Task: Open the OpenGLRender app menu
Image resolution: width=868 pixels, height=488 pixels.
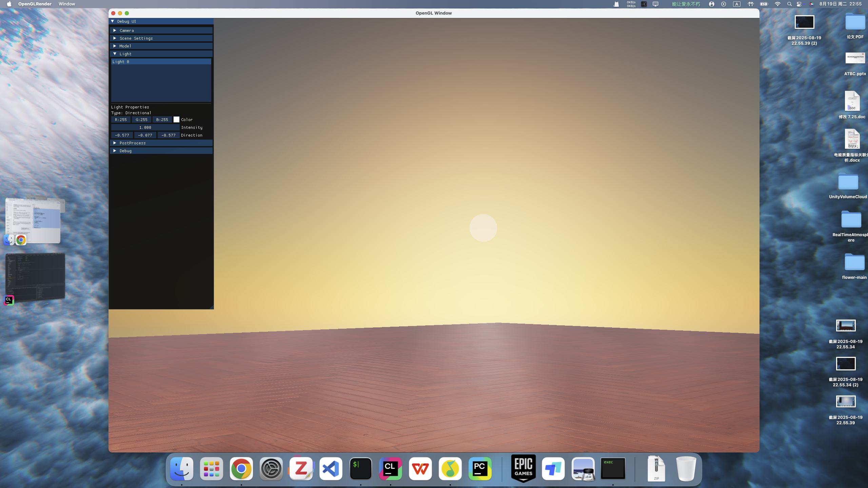Action: coord(35,4)
